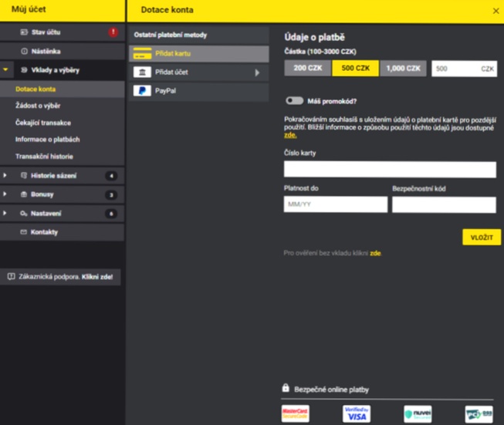The image size is (504, 425).
Task: Click the customer support chat icon
Action: click(x=12, y=277)
